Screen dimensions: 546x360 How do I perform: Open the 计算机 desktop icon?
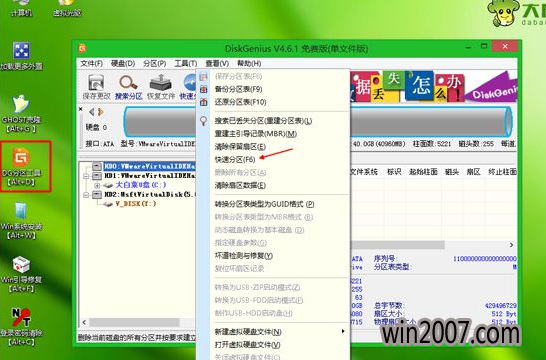coord(22,8)
